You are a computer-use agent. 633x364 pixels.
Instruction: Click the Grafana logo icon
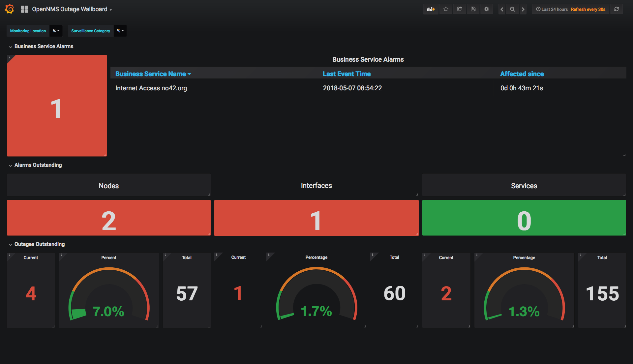tap(10, 9)
